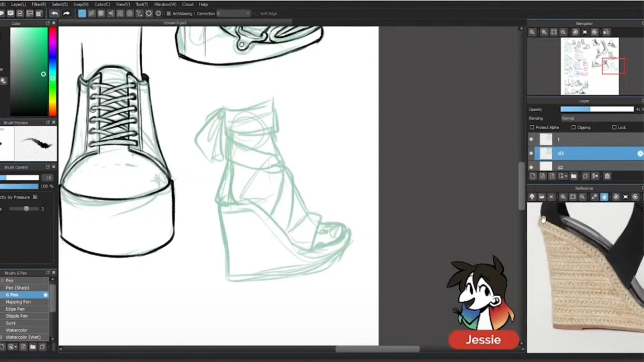Toggle the Protect Alpha checkbox
The width and height of the screenshot is (644, 362).
pyautogui.click(x=532, y=128)
